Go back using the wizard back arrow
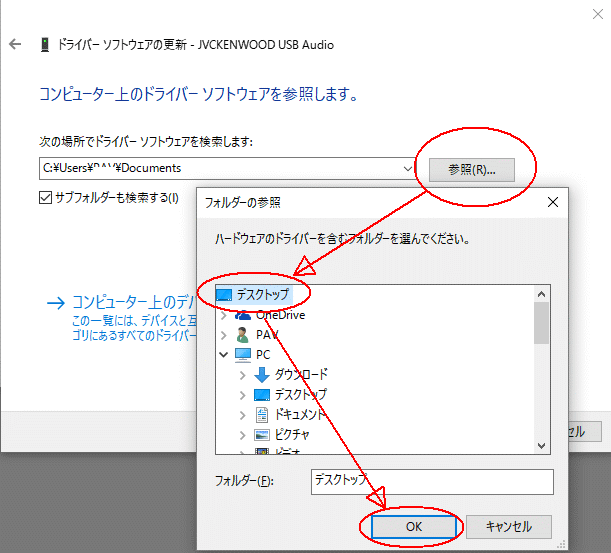The height and width of the screenshot is (553, 611). (x=15, y=45)
